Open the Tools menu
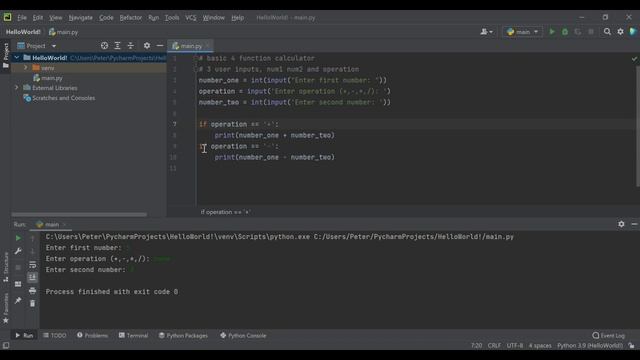 [172, 18]
